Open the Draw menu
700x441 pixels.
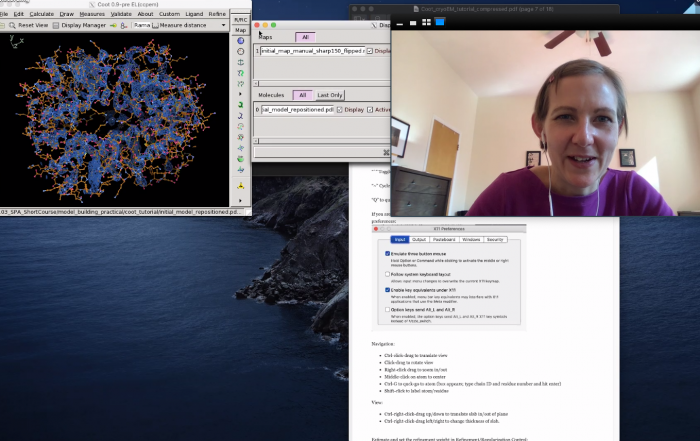click(x=67, y=14)
